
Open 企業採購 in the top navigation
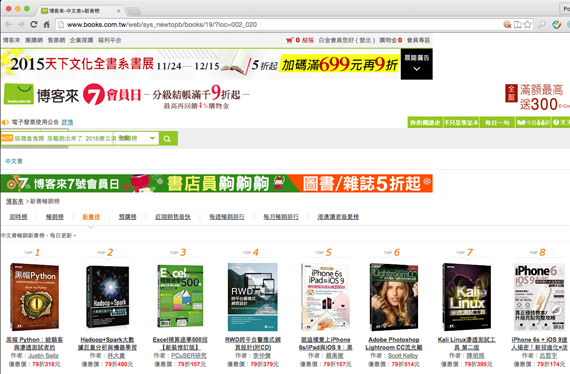(x=81, y=40)
